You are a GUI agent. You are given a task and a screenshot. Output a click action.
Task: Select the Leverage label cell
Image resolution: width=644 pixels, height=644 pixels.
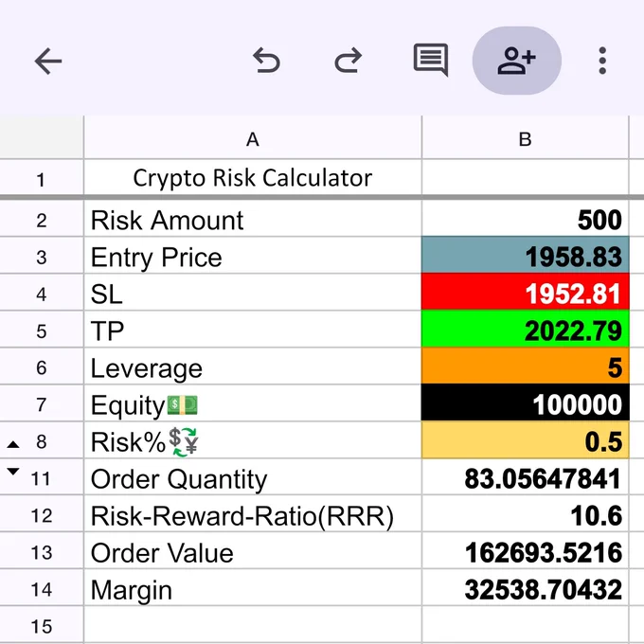point(253,367)
